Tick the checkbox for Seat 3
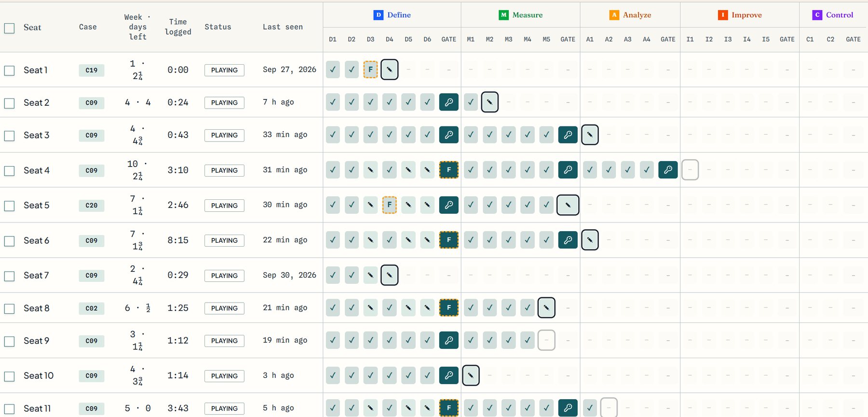The width and height of the screenshot is (868, 417). tap(9, 136)
